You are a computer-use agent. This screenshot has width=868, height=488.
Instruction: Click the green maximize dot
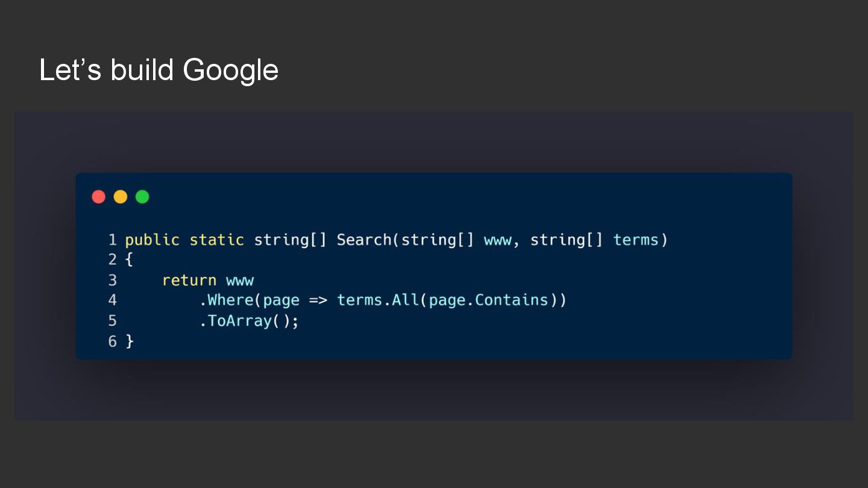(x=142, y=197)
